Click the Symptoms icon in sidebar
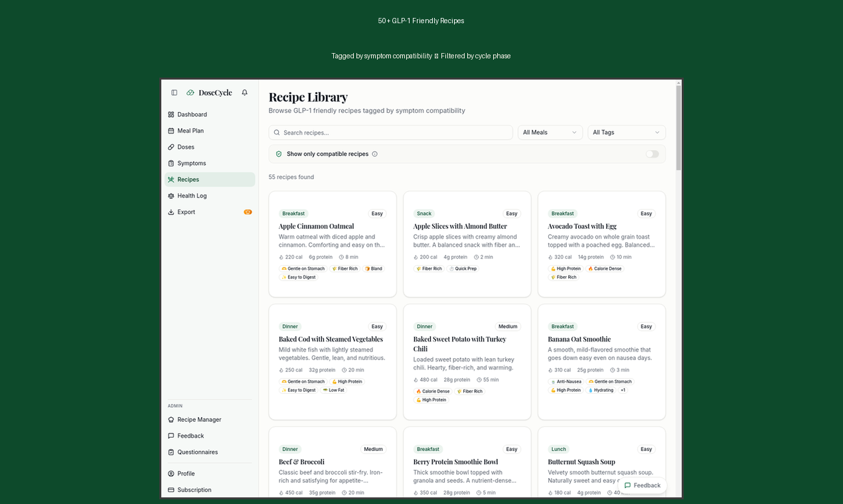Screen dimensions: 843x504 [x=171, y=163]
